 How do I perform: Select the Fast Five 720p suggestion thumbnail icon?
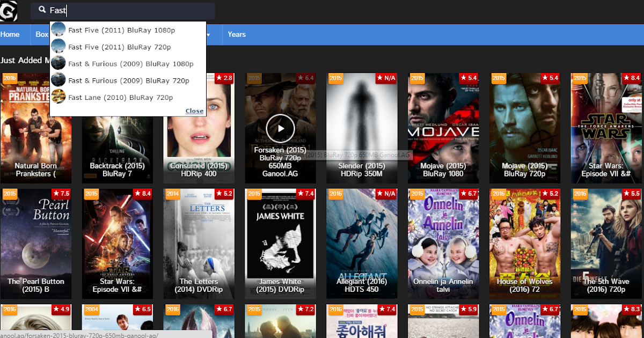[x=58, y=47]
